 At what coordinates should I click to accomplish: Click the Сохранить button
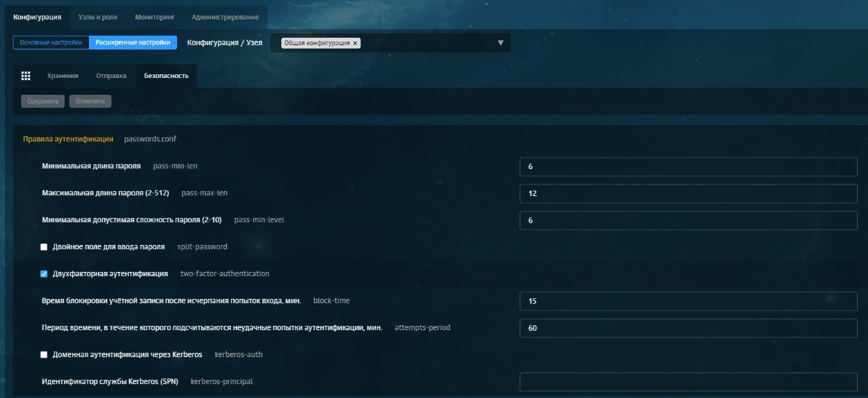[42, 101]
